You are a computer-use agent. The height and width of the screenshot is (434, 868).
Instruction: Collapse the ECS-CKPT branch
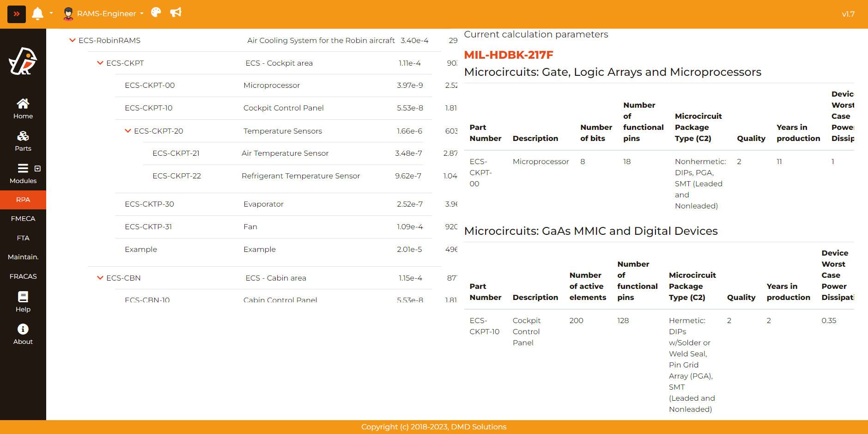click(x=100, y=63)
